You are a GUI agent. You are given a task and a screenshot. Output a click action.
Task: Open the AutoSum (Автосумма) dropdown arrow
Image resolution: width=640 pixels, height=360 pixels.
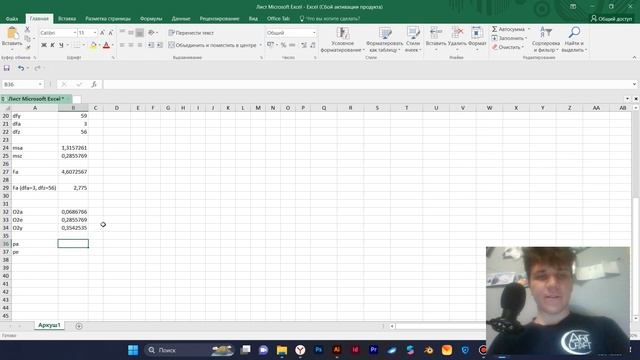(529, 29)
